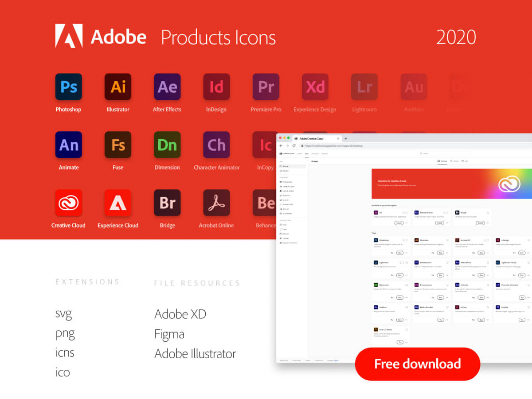This screenshot has height=399, width=532.
Task: Select the Illustrator Ai icon
Action: 118,86
